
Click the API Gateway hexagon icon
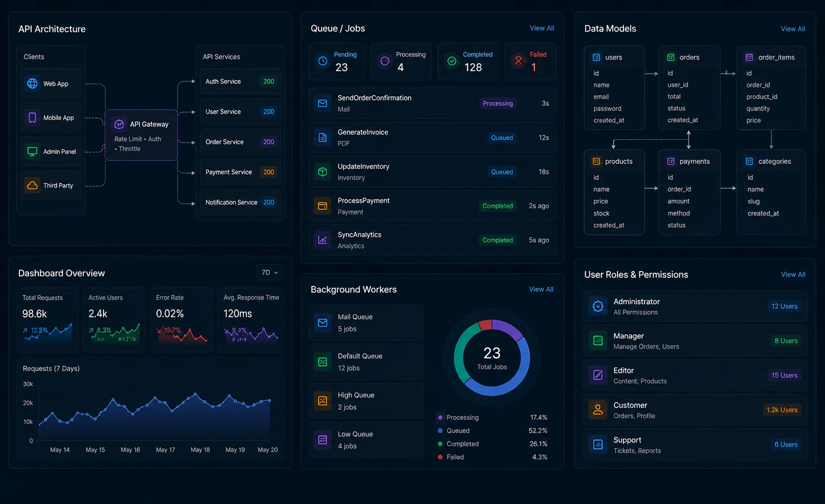click(119, 124)
